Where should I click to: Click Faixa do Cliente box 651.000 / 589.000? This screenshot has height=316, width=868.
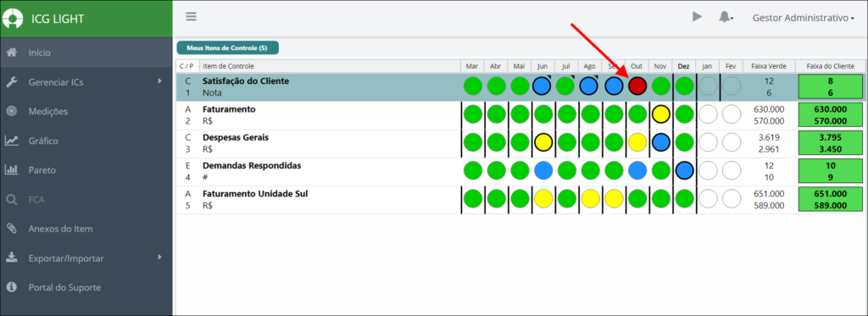tap(831, 200)
